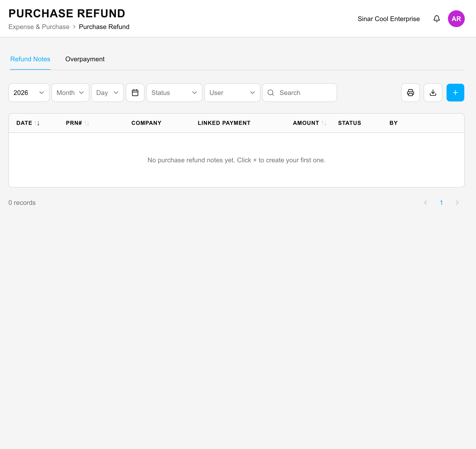
Task: Open the 2026 year dropdown
Action: click(29, 93)
